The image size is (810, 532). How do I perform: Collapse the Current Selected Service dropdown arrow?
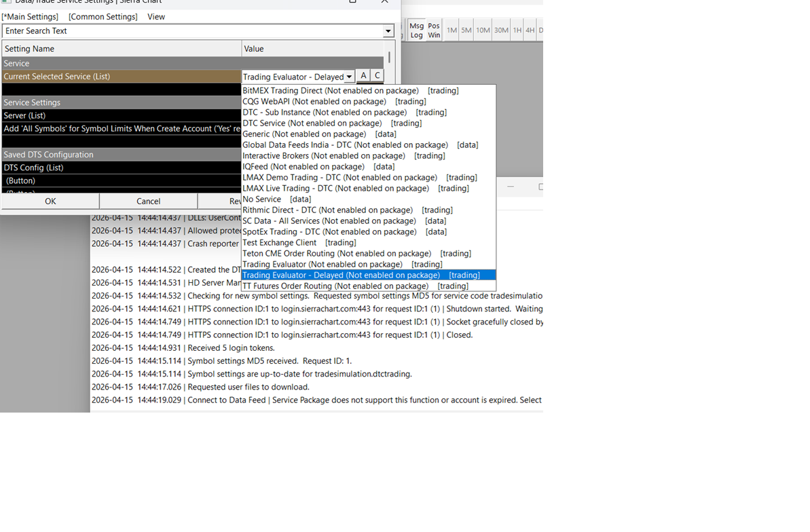349,77
